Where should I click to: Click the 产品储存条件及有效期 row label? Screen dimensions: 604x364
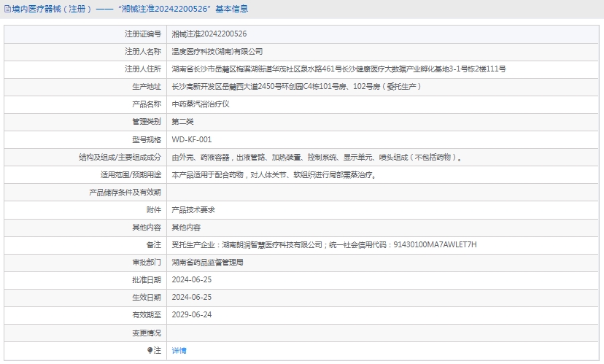tap(125, 192)
